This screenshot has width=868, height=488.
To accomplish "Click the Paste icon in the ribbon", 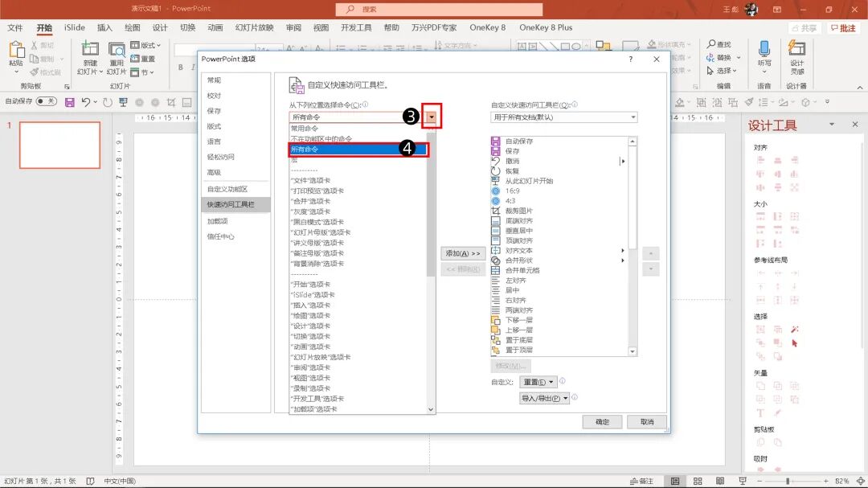I will click(16, 50).
